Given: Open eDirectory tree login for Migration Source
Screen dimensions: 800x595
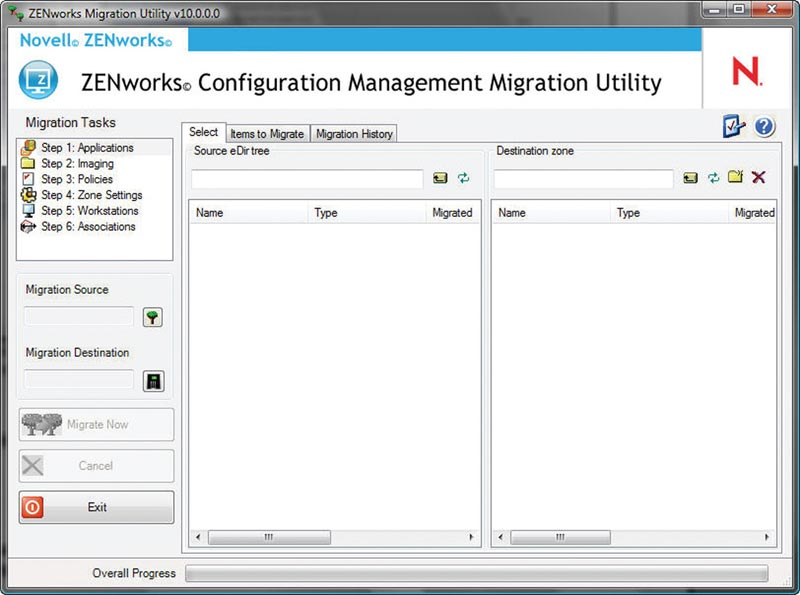Looking at the screenshot, I should click(x=153, y=317).
